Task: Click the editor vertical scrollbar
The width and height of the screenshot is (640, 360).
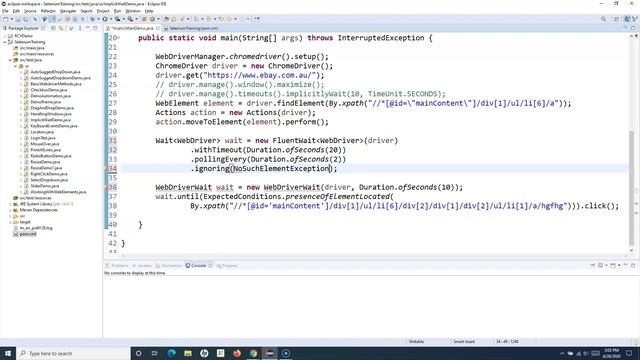Action: (631, 188)
